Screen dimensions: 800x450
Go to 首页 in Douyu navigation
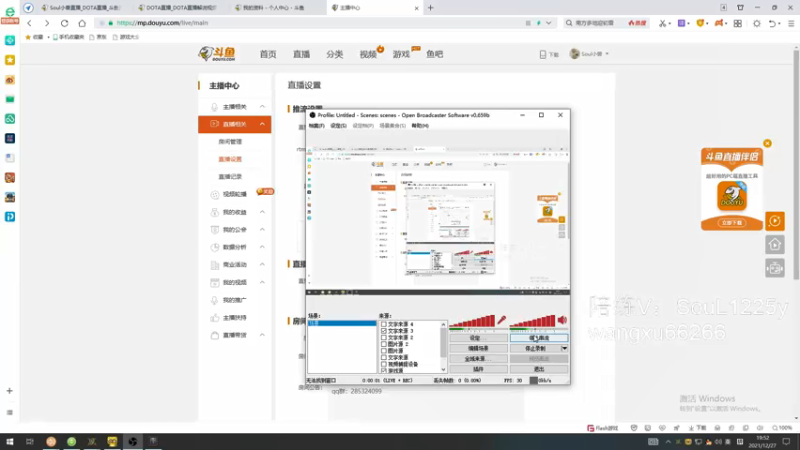click(x=268, y=54)
